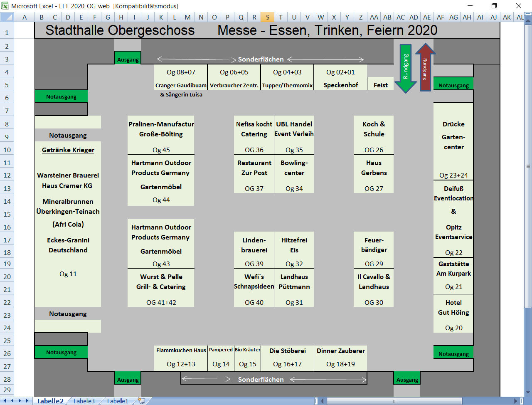Click the 'Warsteiner Brauerei' cell
The width and height of the screenshot is (532, 405).
68,175
